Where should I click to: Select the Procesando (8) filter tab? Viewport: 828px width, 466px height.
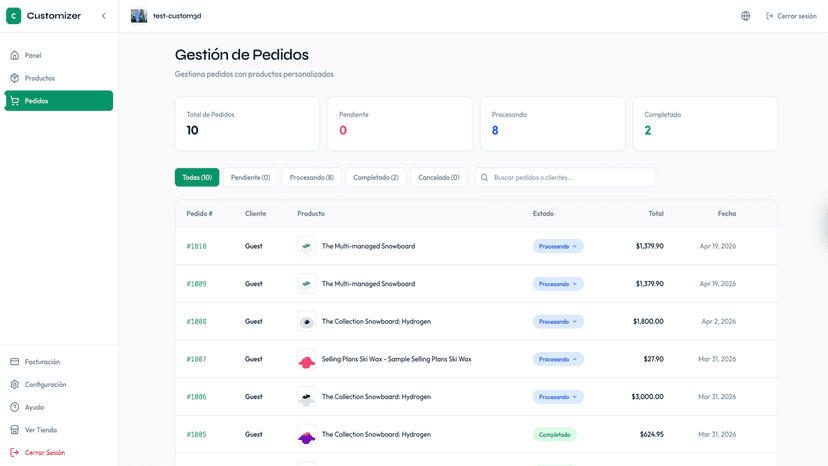click(x=312, y=178)
